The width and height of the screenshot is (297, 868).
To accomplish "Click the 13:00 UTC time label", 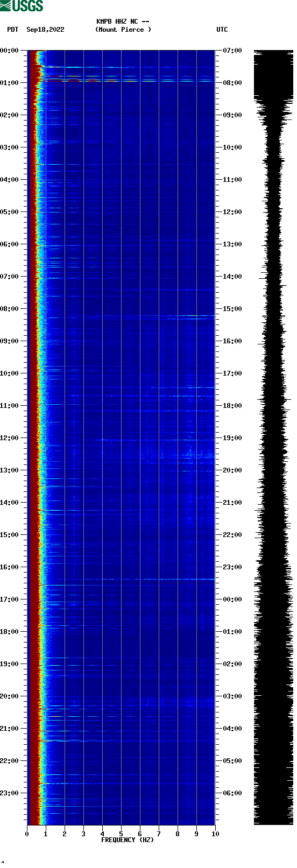I will coord(232,244).
